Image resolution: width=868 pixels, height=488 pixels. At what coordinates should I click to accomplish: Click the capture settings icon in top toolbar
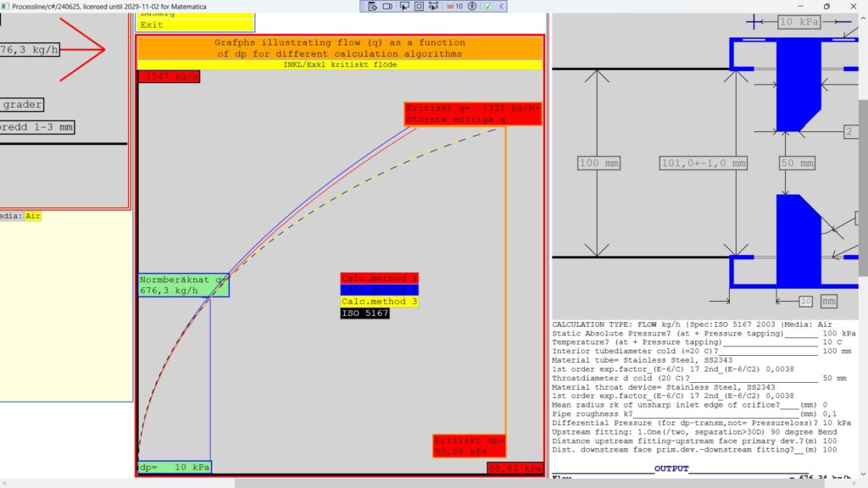(x=372, y=6)
